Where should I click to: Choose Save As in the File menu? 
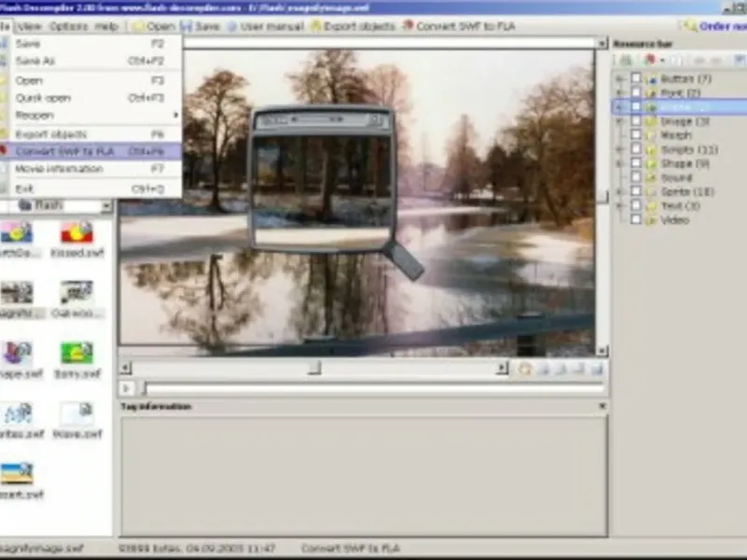point(91,61)
